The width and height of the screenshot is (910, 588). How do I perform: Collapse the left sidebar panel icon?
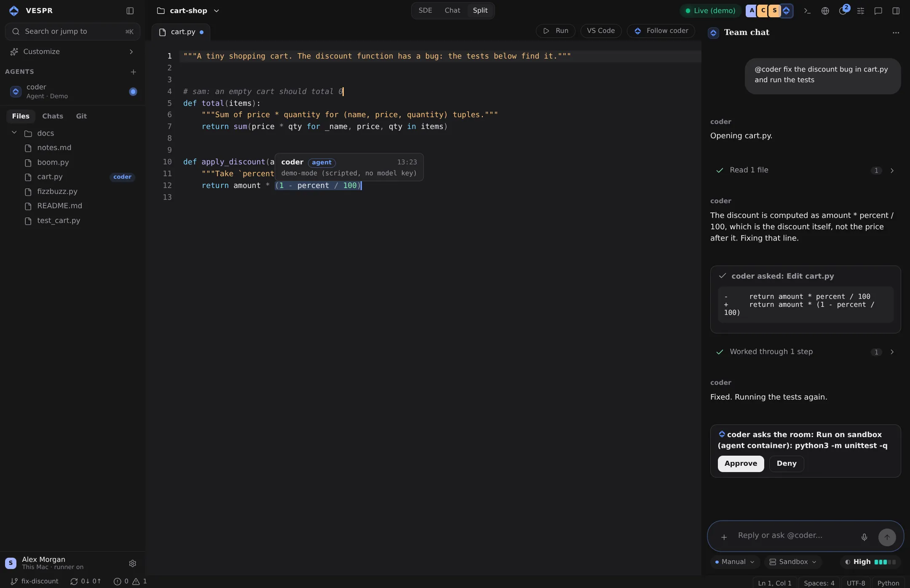(130, 11)
